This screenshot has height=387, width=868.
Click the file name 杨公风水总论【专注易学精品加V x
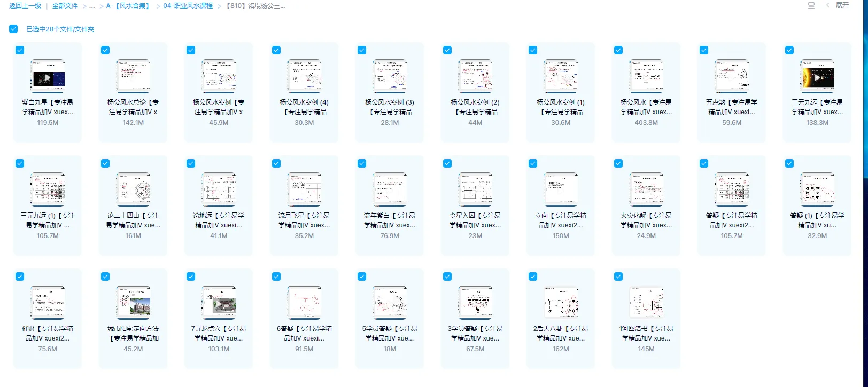[133, 107]
